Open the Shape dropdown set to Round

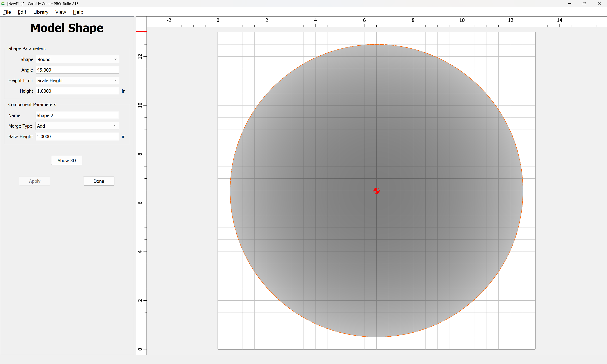point(78,59)
